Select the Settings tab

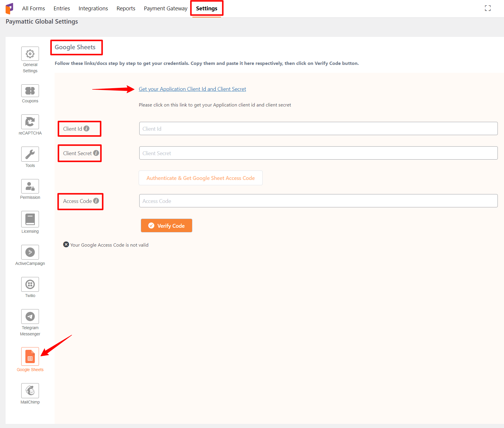[x=207, y=9]
